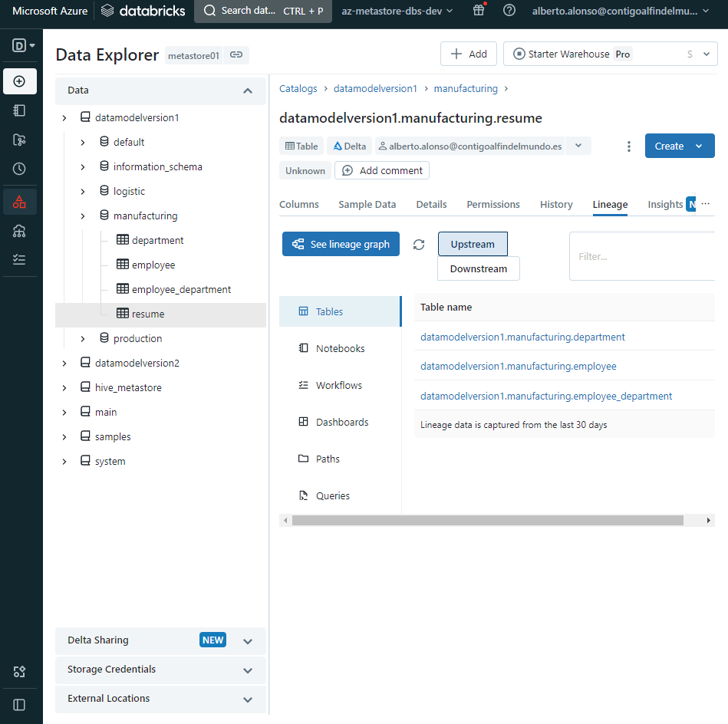Select the Upstream lineage toggle

[473, 244]
